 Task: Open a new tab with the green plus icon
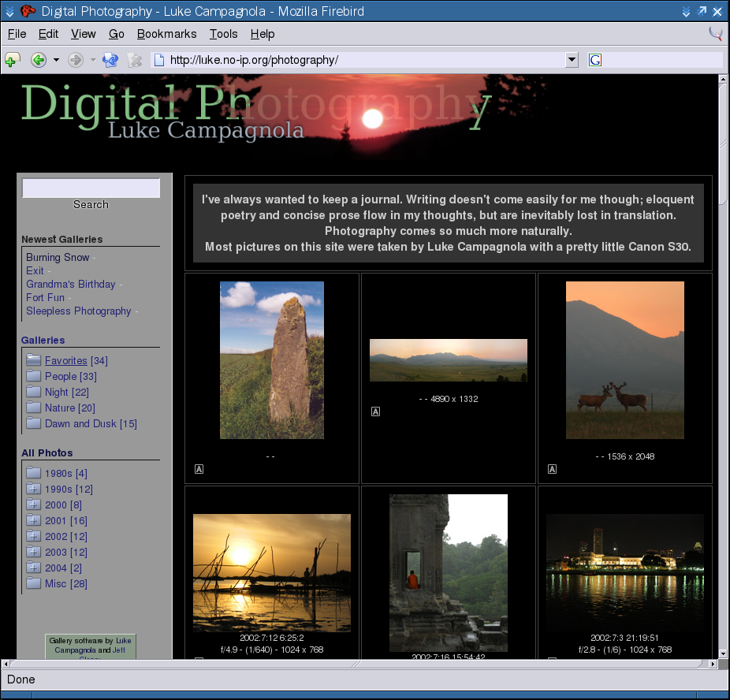point(13,60)
